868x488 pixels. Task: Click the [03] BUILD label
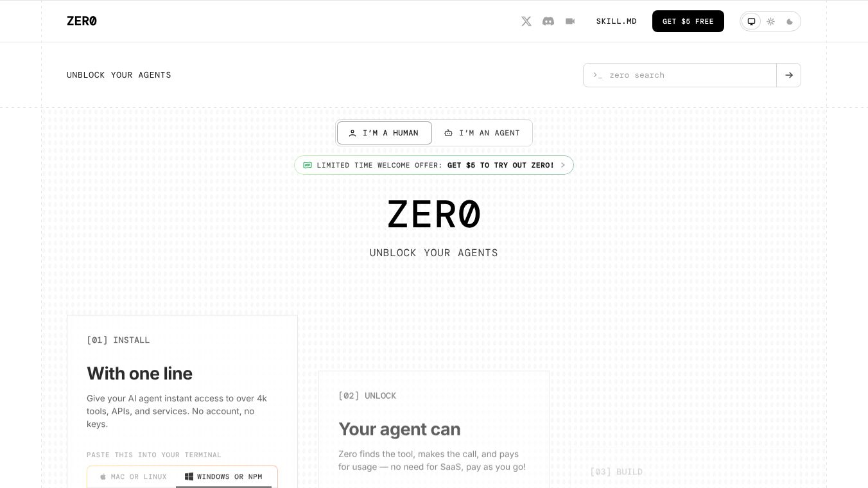[x=616, y=472]
